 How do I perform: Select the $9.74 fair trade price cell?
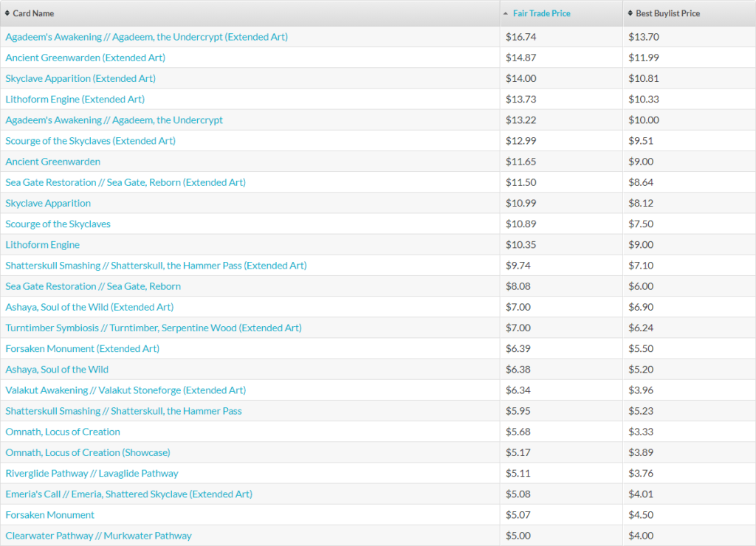(561, 265)
